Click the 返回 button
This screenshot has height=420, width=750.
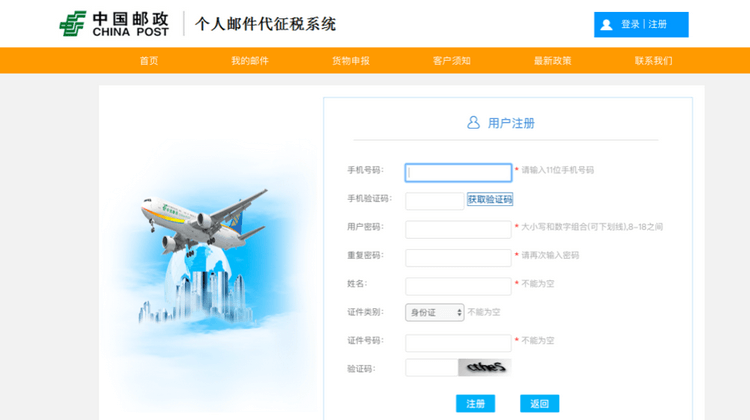pyautogui.click(x=539, y=404)
